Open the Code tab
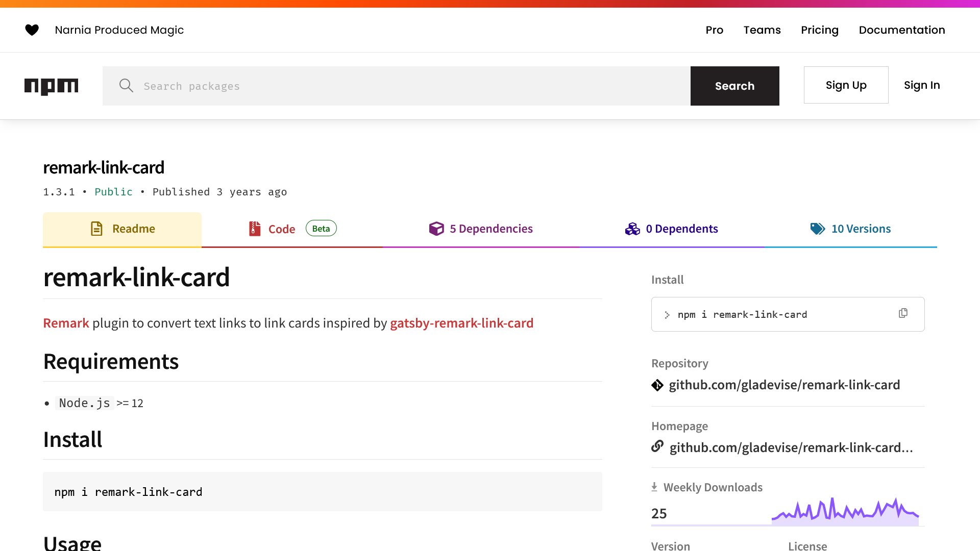 tap(292, 229)
